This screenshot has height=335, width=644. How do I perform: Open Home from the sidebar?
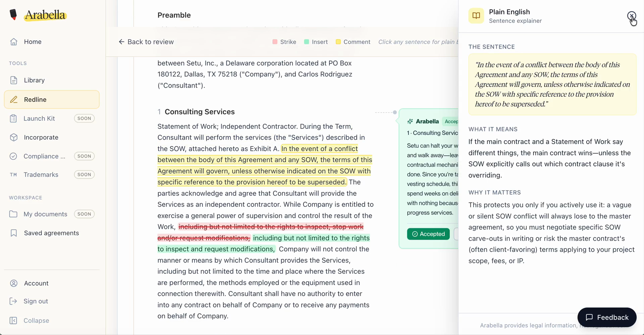tap(52, 42)
